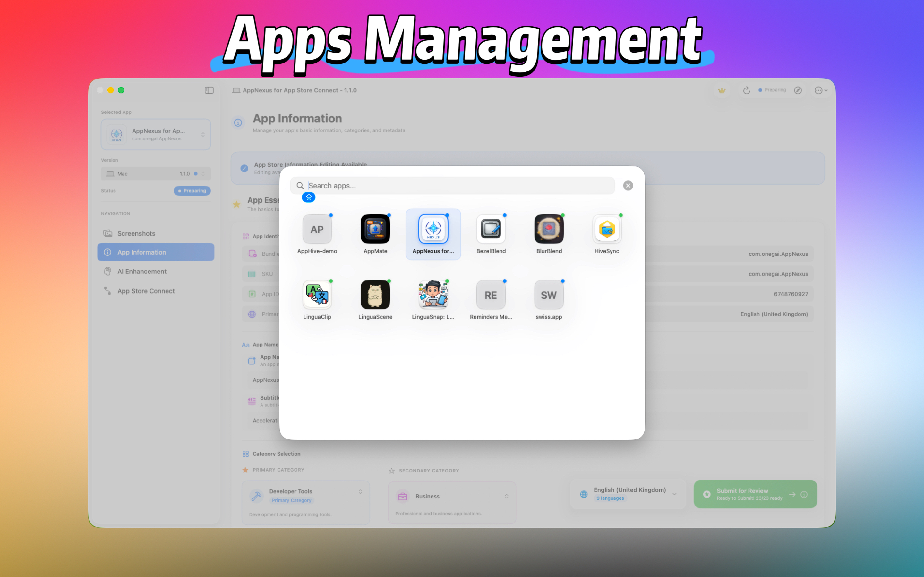The width and height of the screenshot is (924, 577).
Task: Toggle the sidebar visibility icon in titlebar
Action: [x=209, y=90]
